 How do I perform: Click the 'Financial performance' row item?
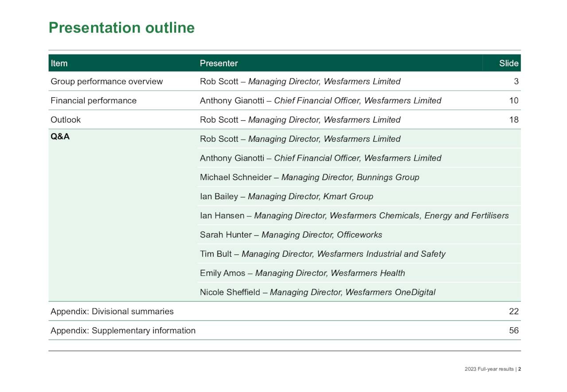[x=93, y=100]
